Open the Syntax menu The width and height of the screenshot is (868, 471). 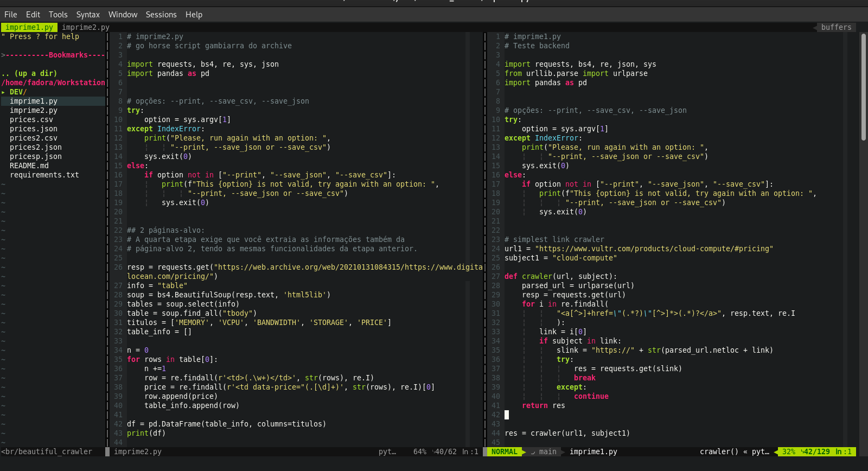click(x=88, y=15)
